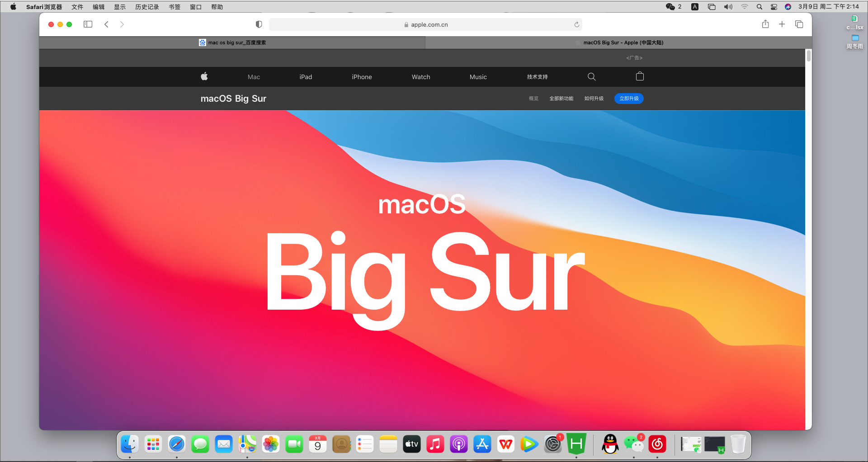Open the 历史记录 menu
The image size is (868, 462).
click(x=147, y=7)
